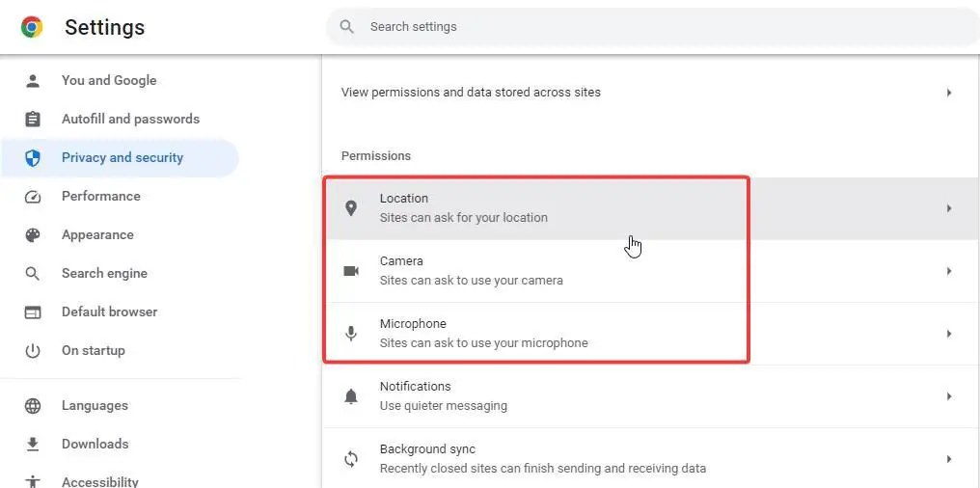Expand the Notifications permission arrow
Image resolution: width=980 pixels, height=488 pixels.
point(949,396)
